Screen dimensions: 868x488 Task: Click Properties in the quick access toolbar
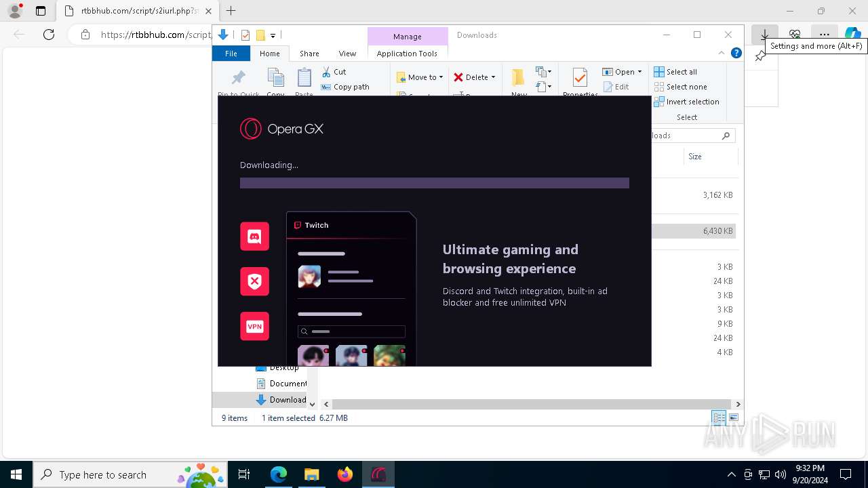(x=245, y=35)
